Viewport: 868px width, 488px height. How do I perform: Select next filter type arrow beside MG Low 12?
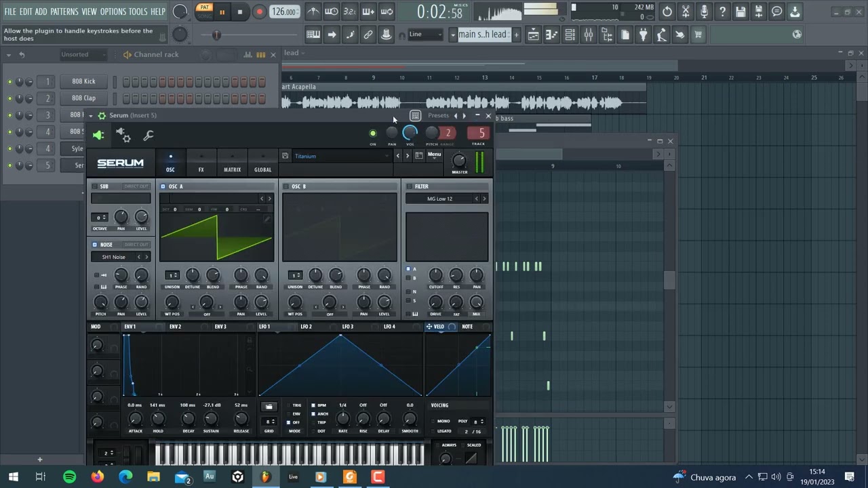click(484, 199)
